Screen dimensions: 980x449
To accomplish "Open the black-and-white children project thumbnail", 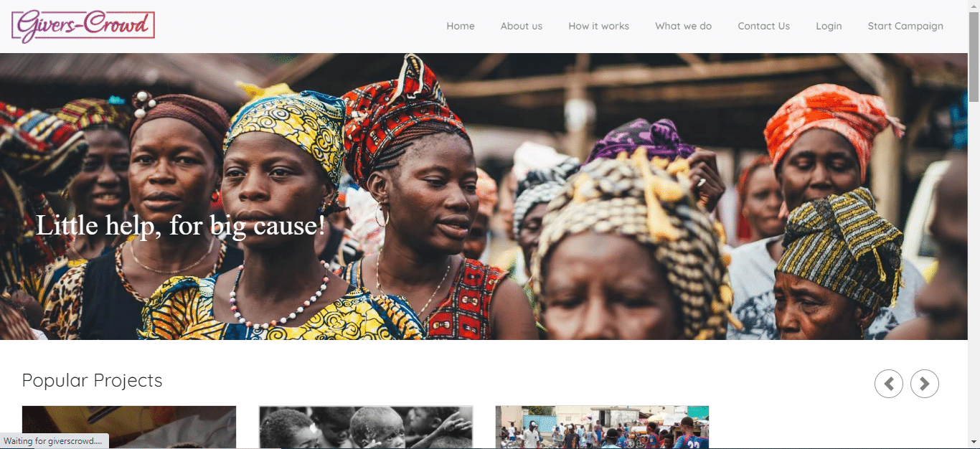I will [366, 427].
